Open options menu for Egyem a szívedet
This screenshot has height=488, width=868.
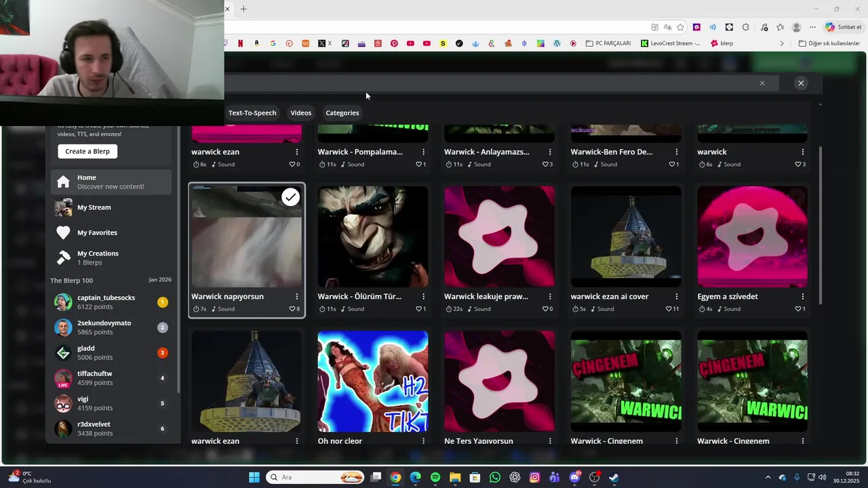click(x=803, y=296)
